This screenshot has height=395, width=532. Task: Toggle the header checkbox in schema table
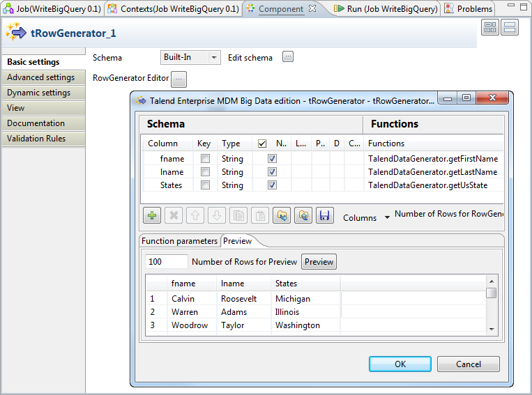(262, 144)
